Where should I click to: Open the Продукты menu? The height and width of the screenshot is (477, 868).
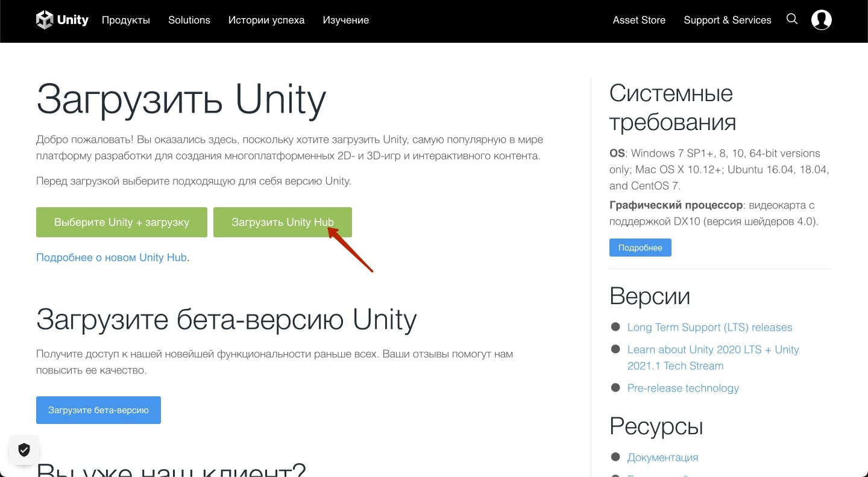click(126, 20)
